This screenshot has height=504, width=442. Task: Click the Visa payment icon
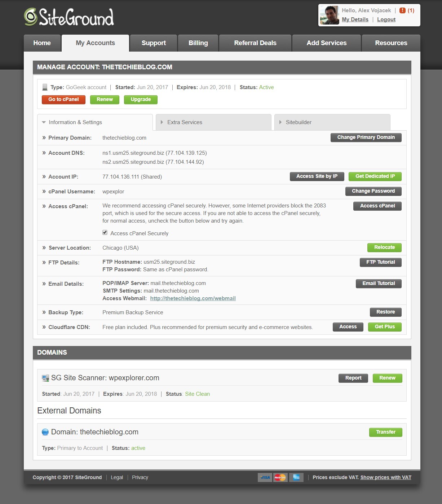click(265, 477)
